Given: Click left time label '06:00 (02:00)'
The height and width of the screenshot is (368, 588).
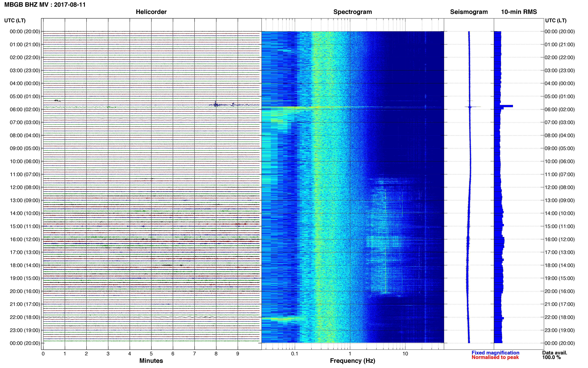Looking at the screenshot, I should pyautogui.click(x=25, y=110).
